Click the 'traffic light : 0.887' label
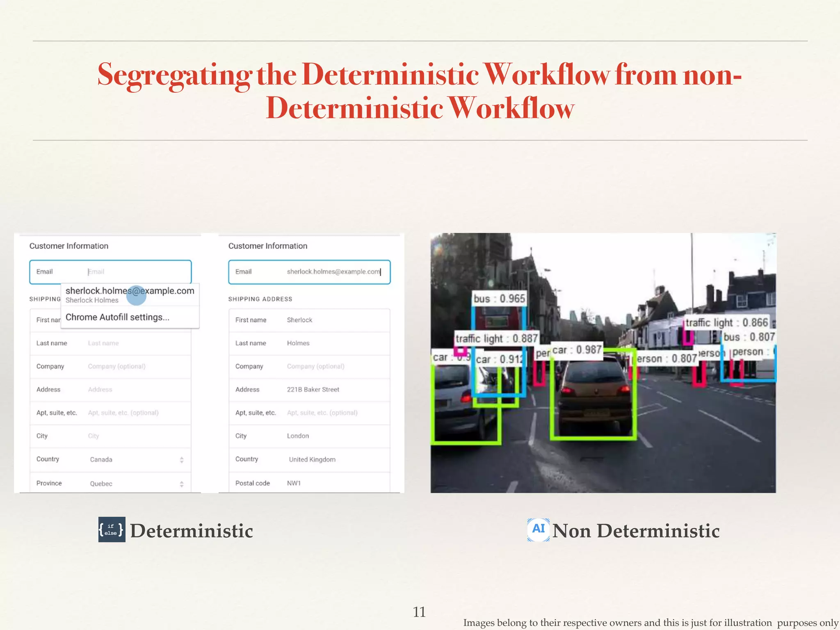Viewport: 840px width, 630px height. (496, 338)
